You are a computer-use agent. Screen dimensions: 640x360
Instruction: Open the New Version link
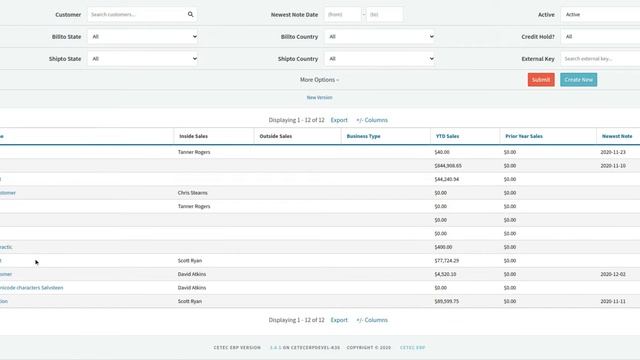point(320,98)
